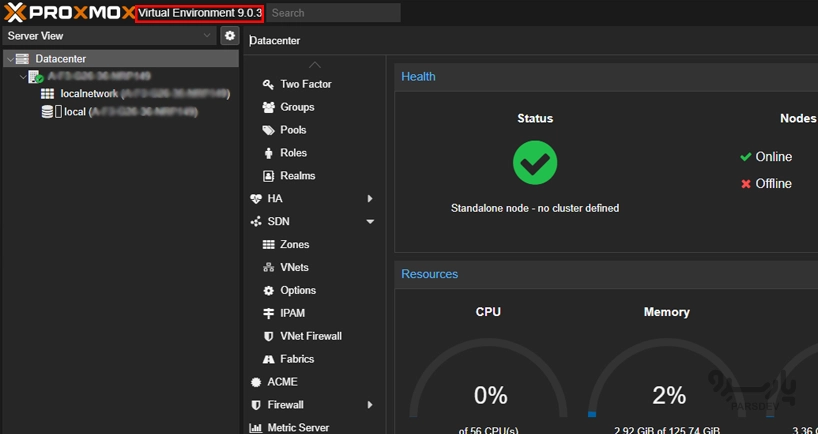Open the Server View dropdown
The height and width of the screenshot is (434, 818).
pyautogui.click(x=207, y=35)
